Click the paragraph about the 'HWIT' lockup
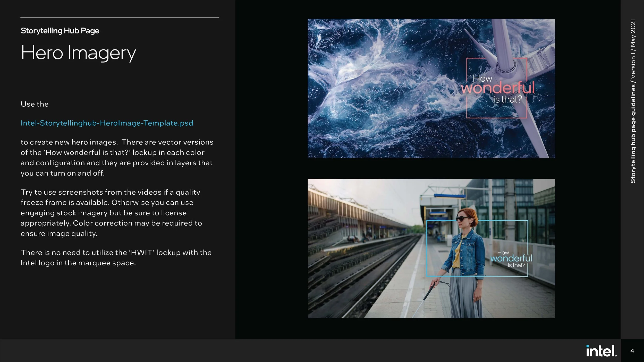 click(116, 257)
